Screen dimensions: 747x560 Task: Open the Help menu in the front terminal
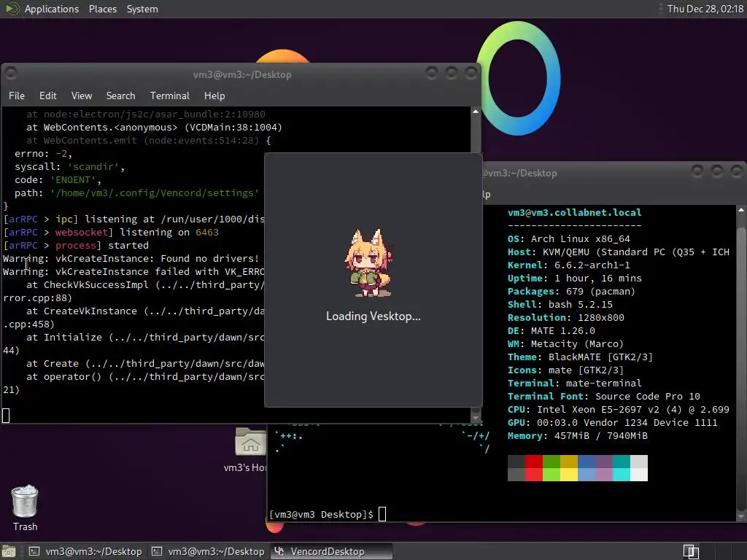pos(214,96)
